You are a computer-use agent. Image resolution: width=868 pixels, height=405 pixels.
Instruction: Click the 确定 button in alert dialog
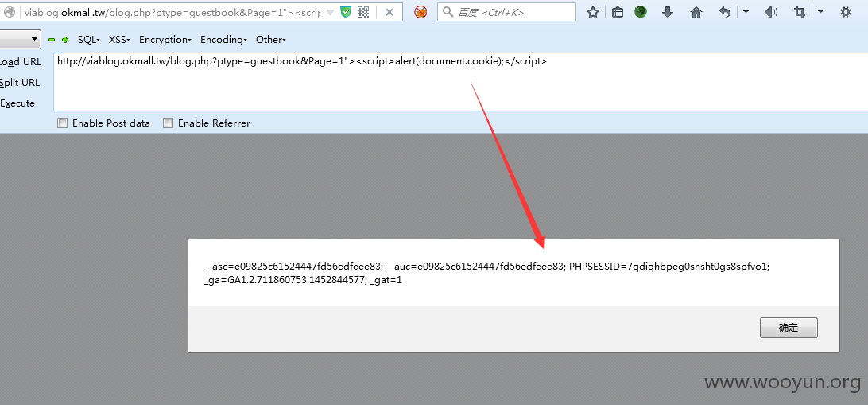[x=789, y=328]
